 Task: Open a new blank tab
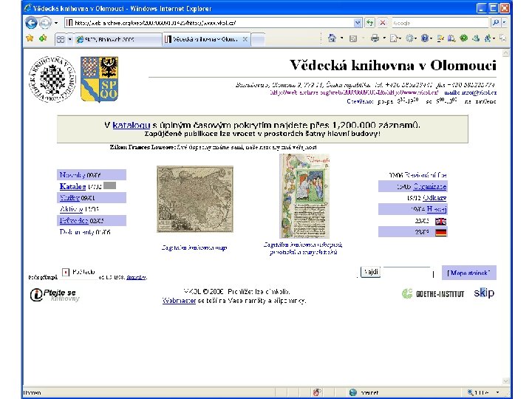tap(258, 39)
